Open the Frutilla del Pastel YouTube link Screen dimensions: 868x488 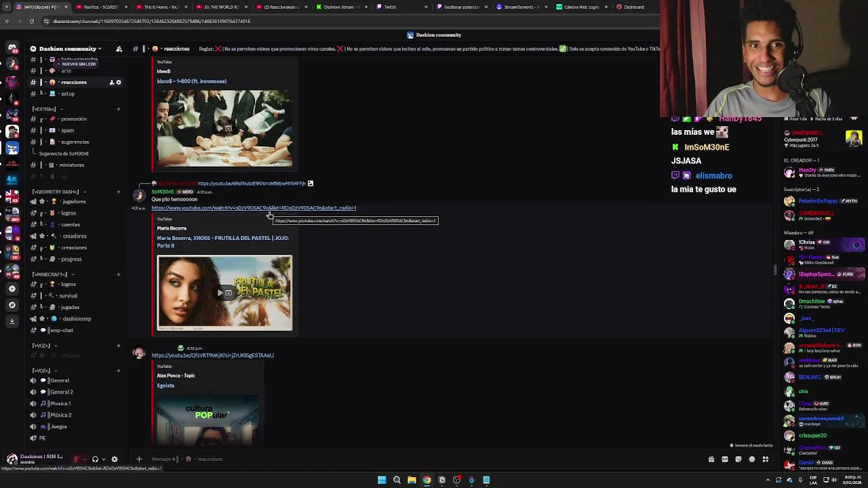click(x=254, y=208)
